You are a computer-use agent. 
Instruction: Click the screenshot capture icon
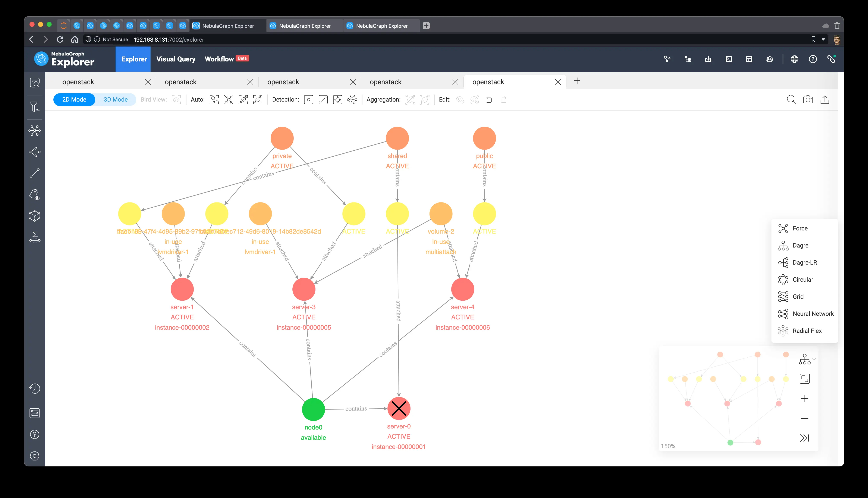point(808,99)
